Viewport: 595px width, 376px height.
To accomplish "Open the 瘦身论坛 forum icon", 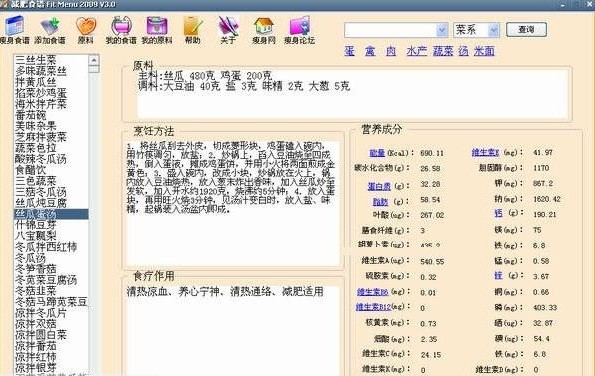I will tap(299, 30).
